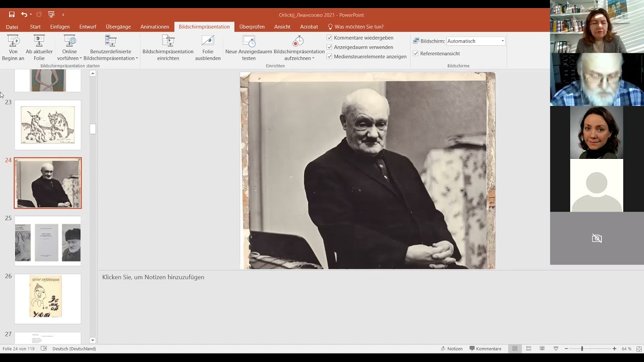Start slideshow Ab aktueller Folie
The image size is (644, 362).
click(x=39, y=48)
